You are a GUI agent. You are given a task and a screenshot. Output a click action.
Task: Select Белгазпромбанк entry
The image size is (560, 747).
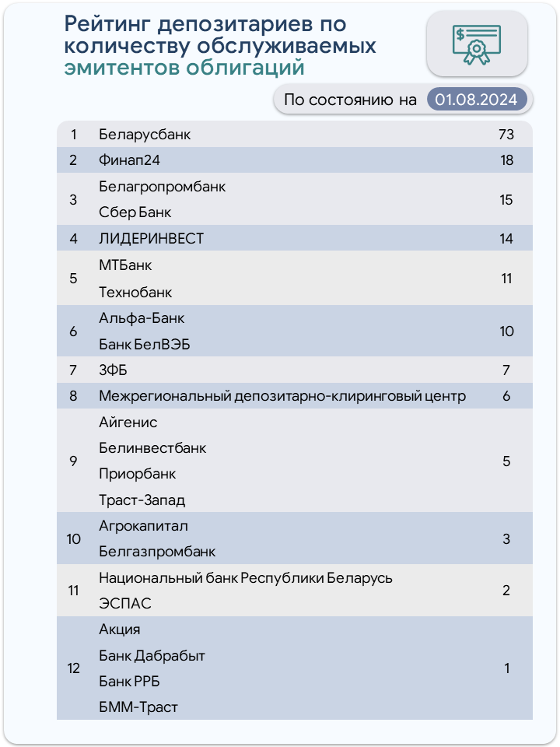coord(157,552)
